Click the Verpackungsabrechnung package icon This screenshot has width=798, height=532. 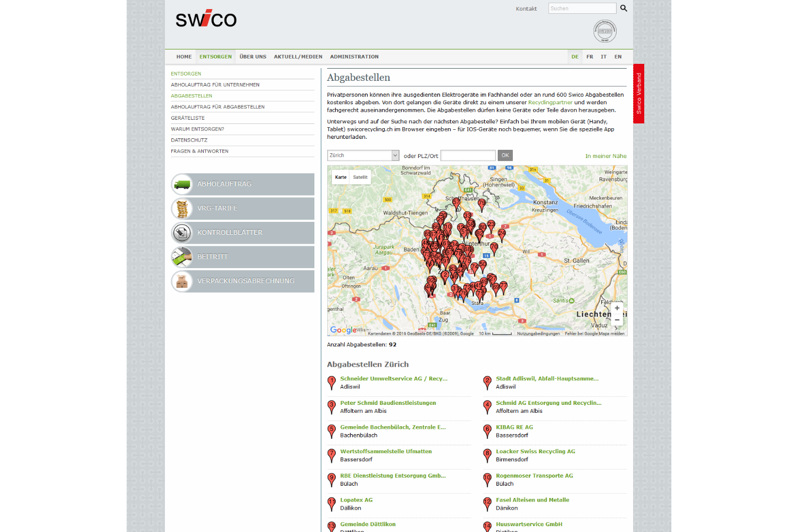(x=182, y=281)
